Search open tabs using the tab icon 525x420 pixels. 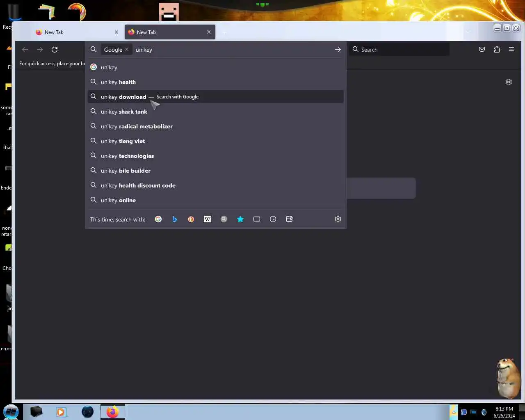point(257,219)
